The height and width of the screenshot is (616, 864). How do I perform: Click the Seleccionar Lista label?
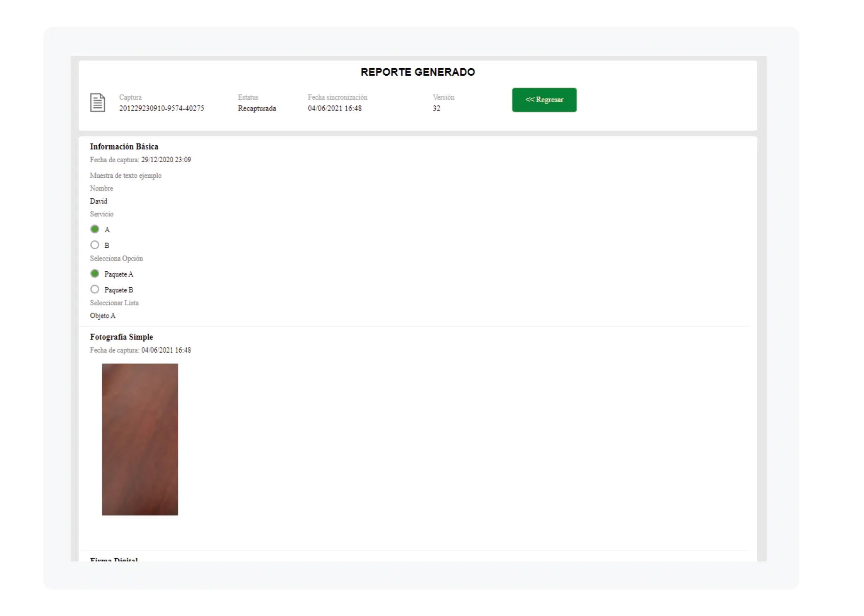pyautogui.click(x=114, y=303)
